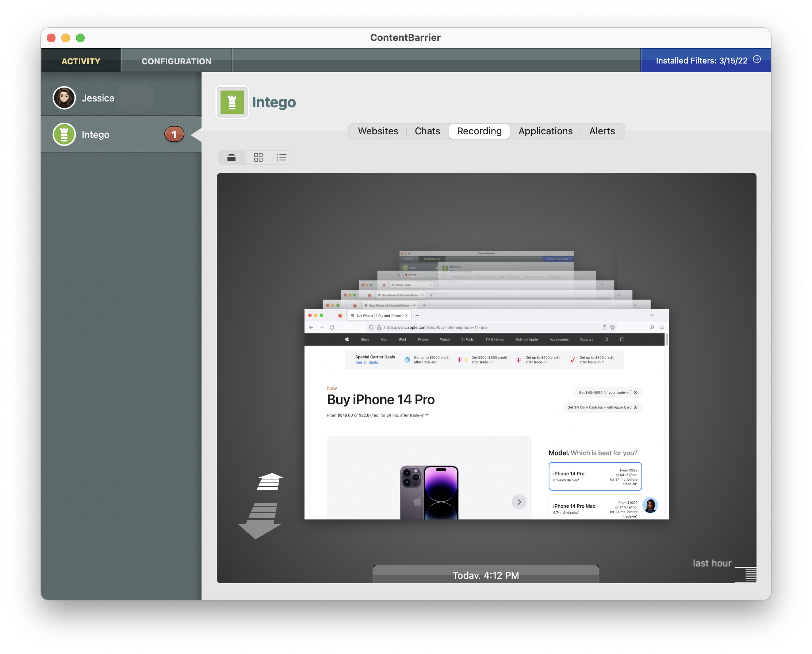Click Mac in Apple nav bar
The image size is (812, 654).
pyautogui.click(x=384, y=340)
